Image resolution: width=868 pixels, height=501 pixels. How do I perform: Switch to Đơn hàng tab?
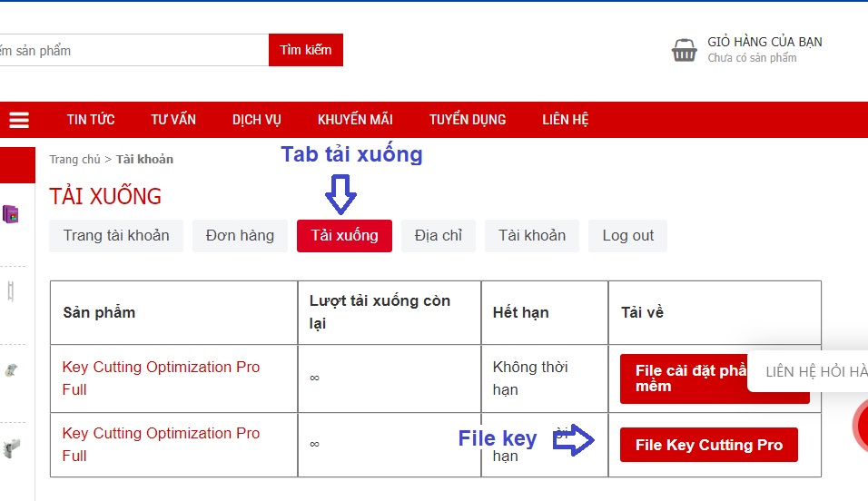click(240, 236)
